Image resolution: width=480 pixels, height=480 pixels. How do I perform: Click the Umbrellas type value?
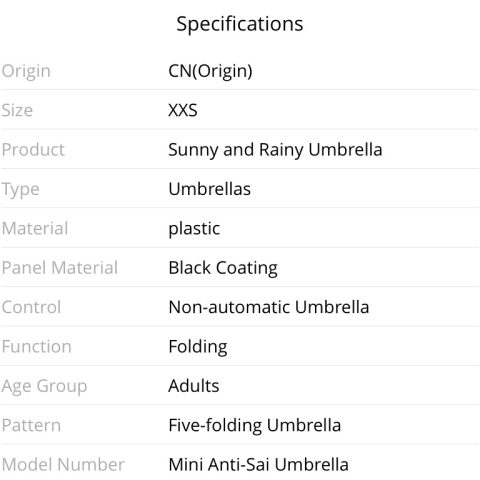(210, 189)
